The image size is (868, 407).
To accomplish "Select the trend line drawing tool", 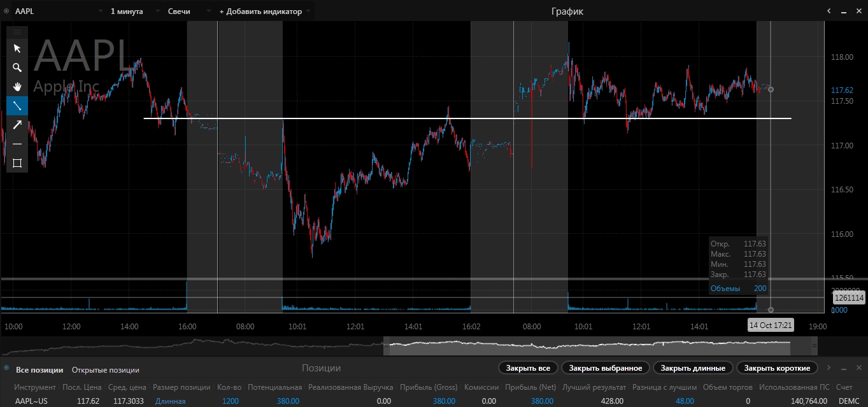I will (x=17, y=106).
